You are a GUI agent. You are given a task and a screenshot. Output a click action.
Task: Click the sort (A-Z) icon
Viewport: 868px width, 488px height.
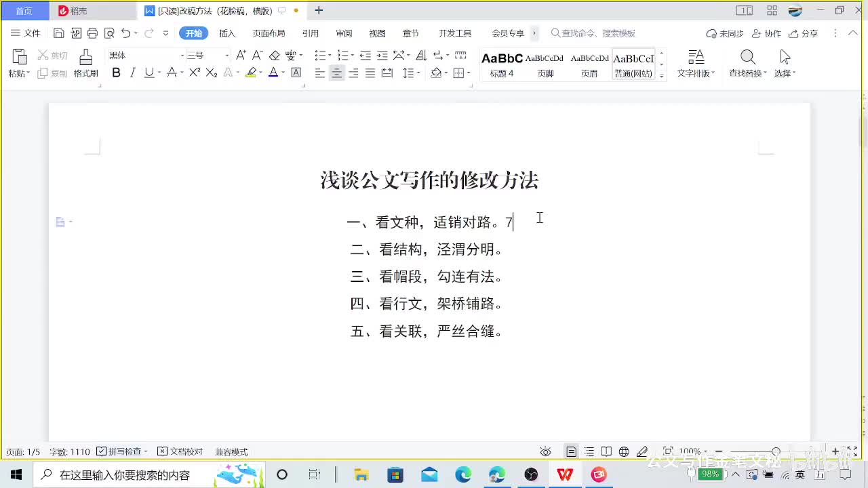tap(421, 55)
